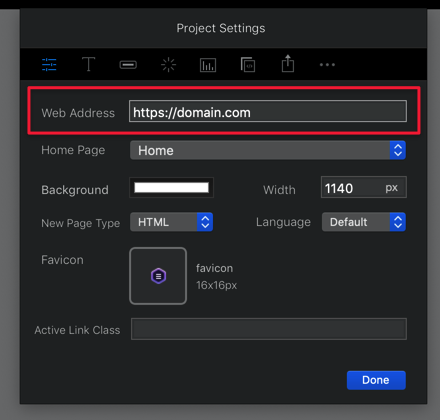Click the Active Link Class field
This screenshot has width=440, height=420.
269,329
